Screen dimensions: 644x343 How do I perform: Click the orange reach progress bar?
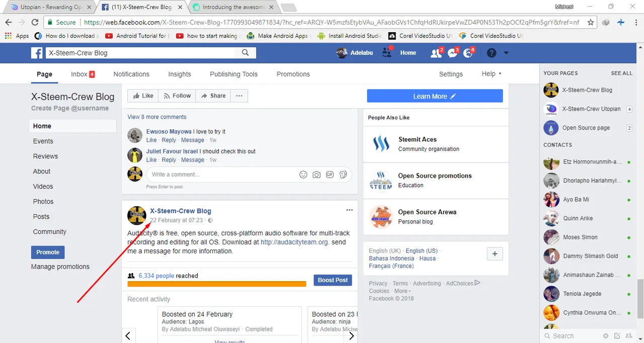217,284
